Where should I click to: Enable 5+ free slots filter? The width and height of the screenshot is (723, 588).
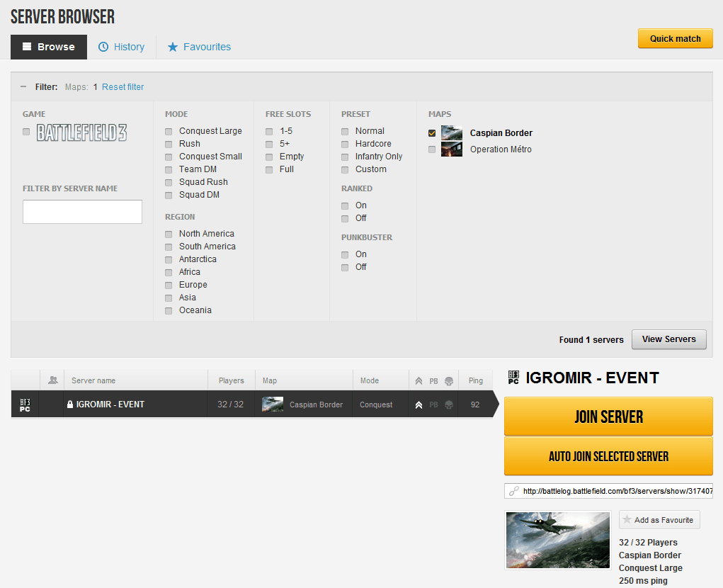pos(269,145)
